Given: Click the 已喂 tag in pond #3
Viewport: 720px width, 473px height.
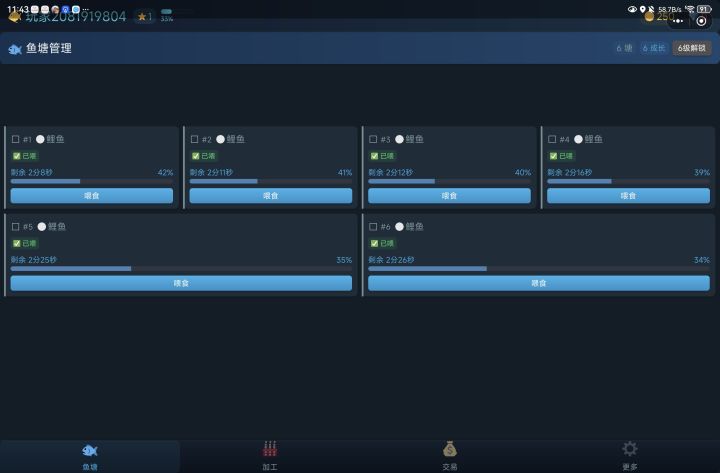Looking at the screenshot, I should coord(382,156).
